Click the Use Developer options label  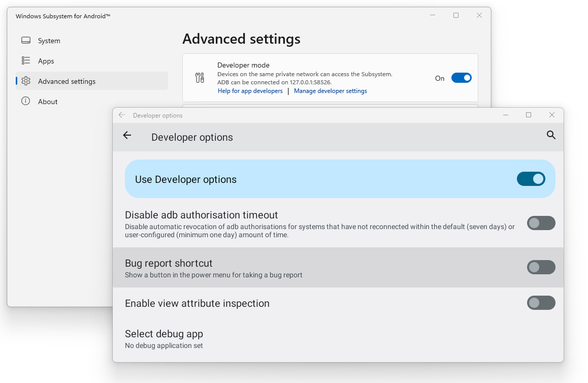[x=186, y=179]
